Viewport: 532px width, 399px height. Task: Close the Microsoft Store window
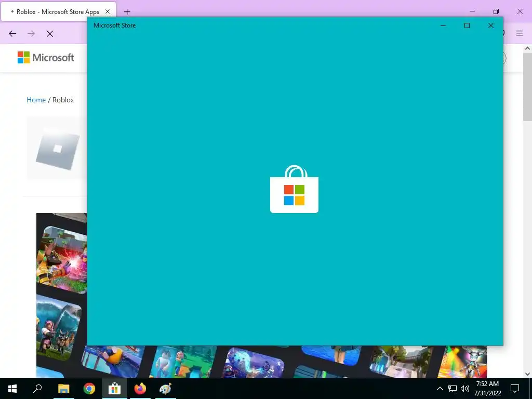coord(491,25)
